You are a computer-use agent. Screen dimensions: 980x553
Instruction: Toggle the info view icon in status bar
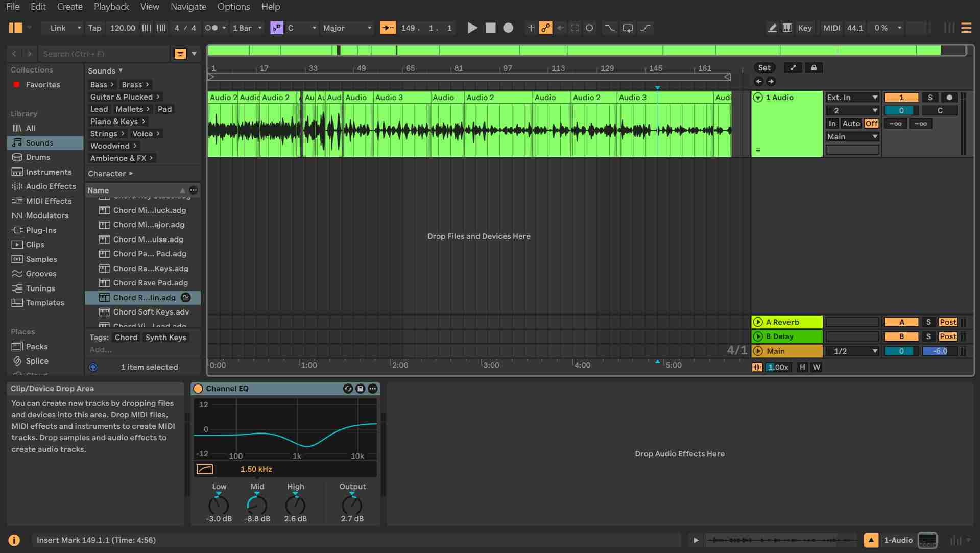point(14,540)
